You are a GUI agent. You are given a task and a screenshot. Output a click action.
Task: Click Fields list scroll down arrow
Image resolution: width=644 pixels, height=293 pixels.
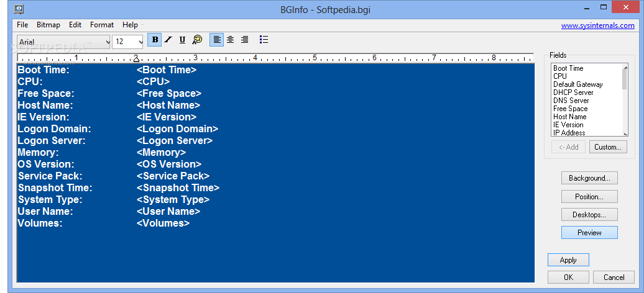[625, 133]
